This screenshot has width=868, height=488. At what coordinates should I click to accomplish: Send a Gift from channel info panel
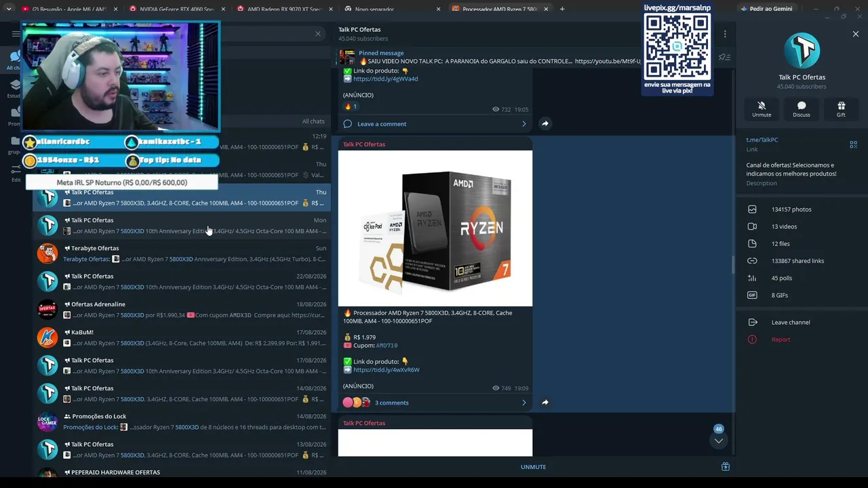(x=841, y=109)
